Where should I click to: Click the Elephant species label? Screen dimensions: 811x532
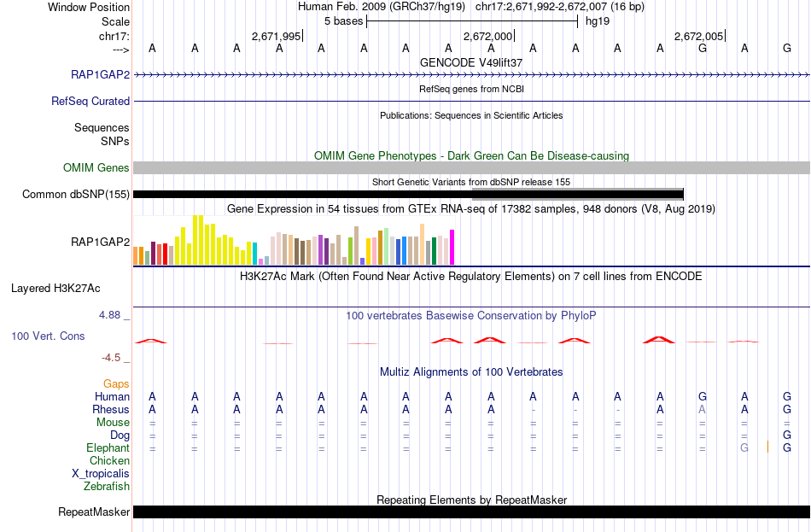[x=108, y=447]
